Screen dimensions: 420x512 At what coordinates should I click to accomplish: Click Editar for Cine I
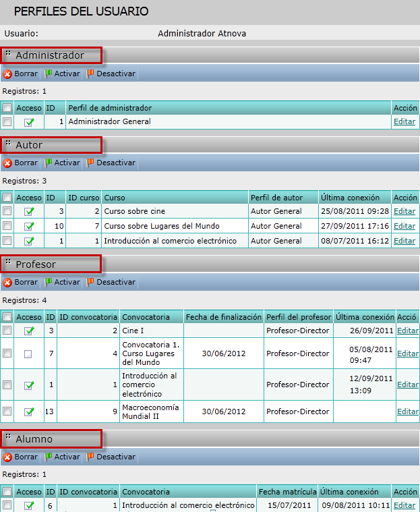tap(408, 331)
